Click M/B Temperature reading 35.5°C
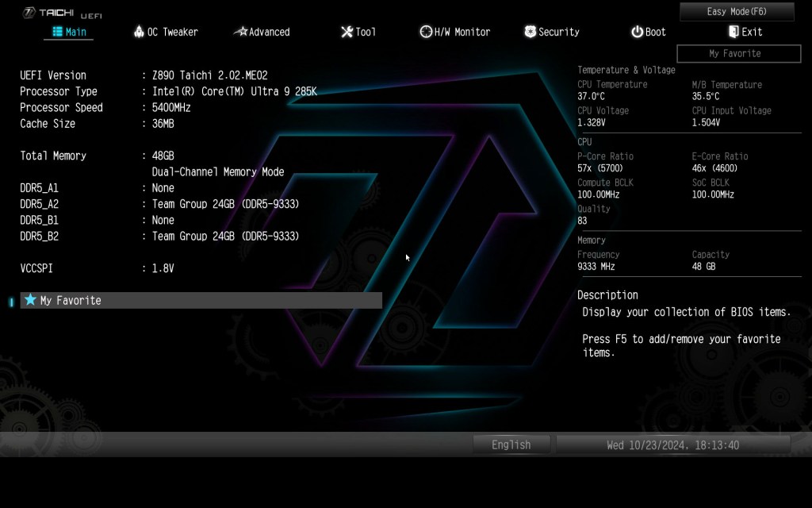 point(705,96)
